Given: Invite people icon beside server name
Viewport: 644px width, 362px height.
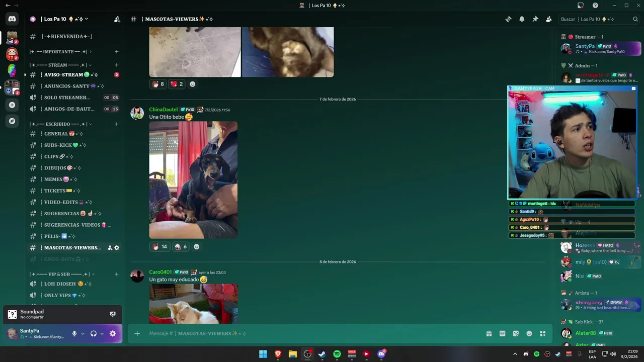Looking at the screenshot, I should point(117,19).
